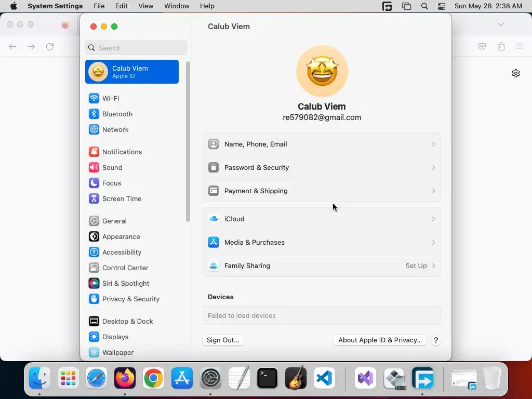This screenshot has height=399, width=532.
Task: Open the Window menu
Action: [177, 6]
